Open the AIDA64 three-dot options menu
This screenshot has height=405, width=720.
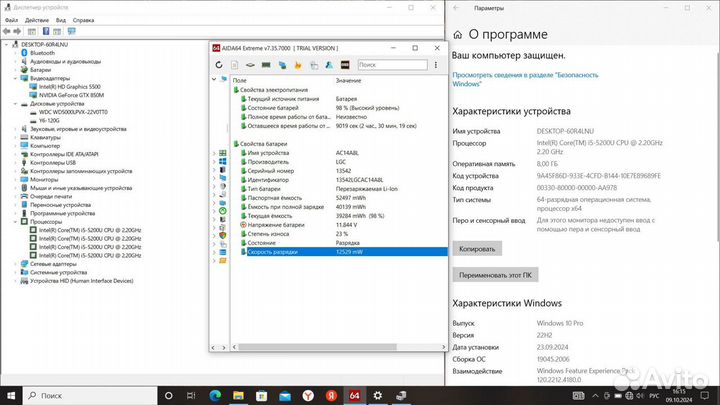coord(436,65)
